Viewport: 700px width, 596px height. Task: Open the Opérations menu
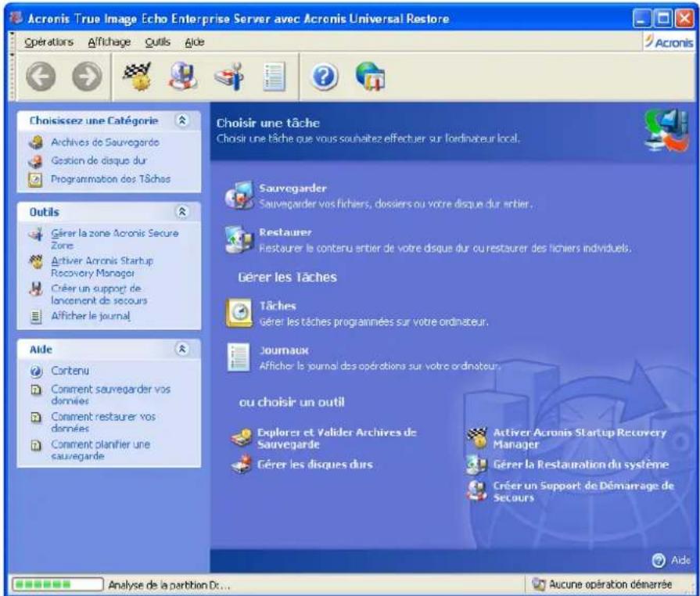[x=49, y=42]
